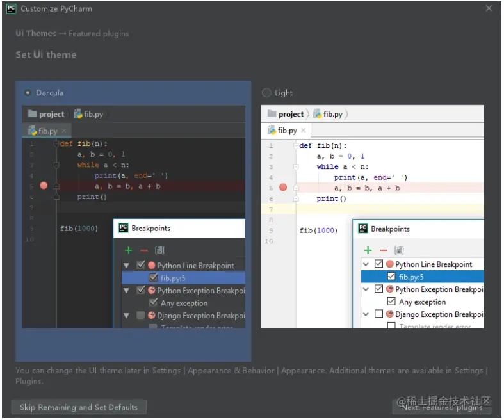Click the Darcula theme preview image
The height and width of the screenshot is (420, 504).
tap(133, 217)
